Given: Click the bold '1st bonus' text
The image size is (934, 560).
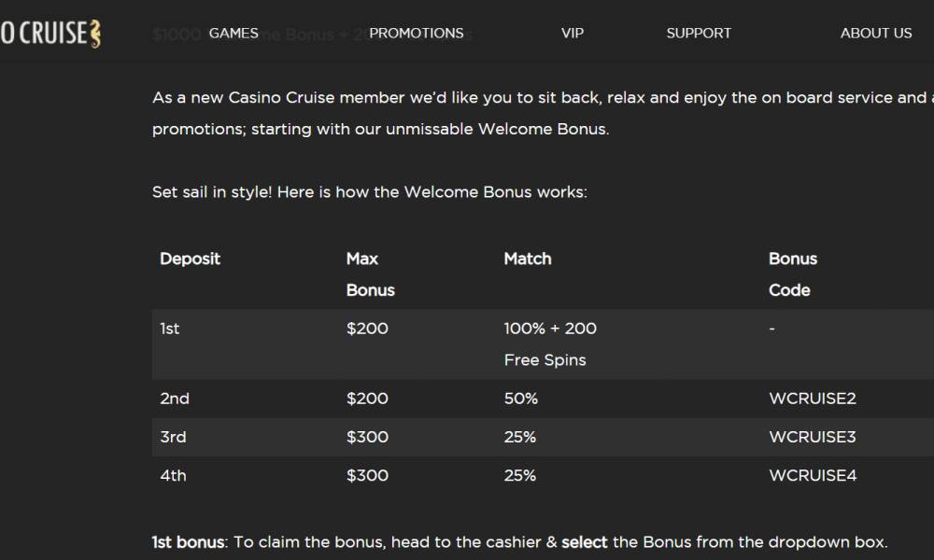Looking at the screenshot, I should tap(188, 542).
